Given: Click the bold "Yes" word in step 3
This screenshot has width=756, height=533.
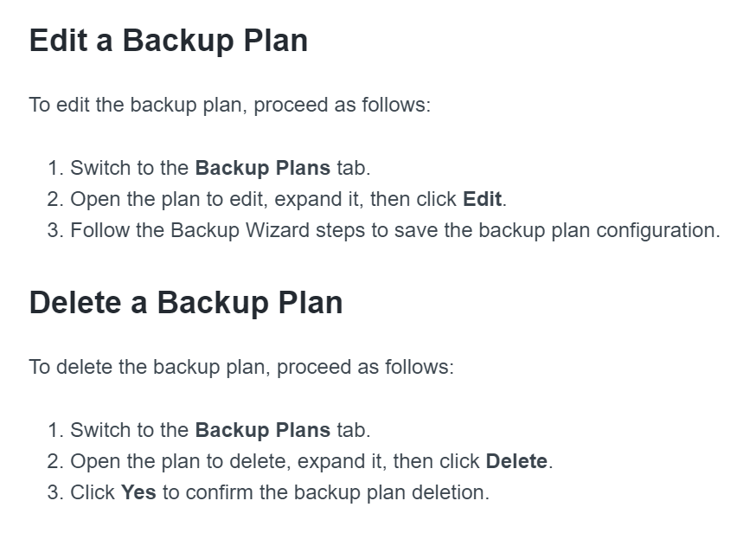Looking at the screenshot, I should pyautogui.click(x=138, y=492).
